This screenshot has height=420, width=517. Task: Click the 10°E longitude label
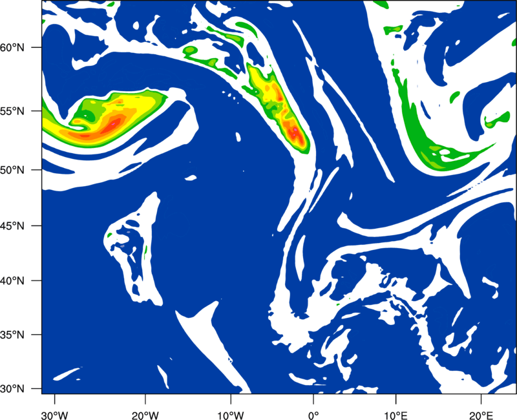click(x=396, y=415)
